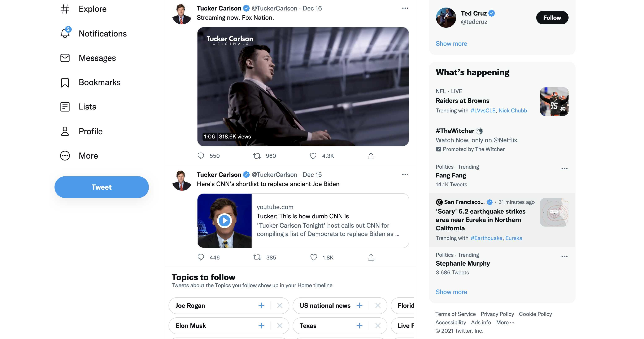Go to Notifications page

coord(103,34)
